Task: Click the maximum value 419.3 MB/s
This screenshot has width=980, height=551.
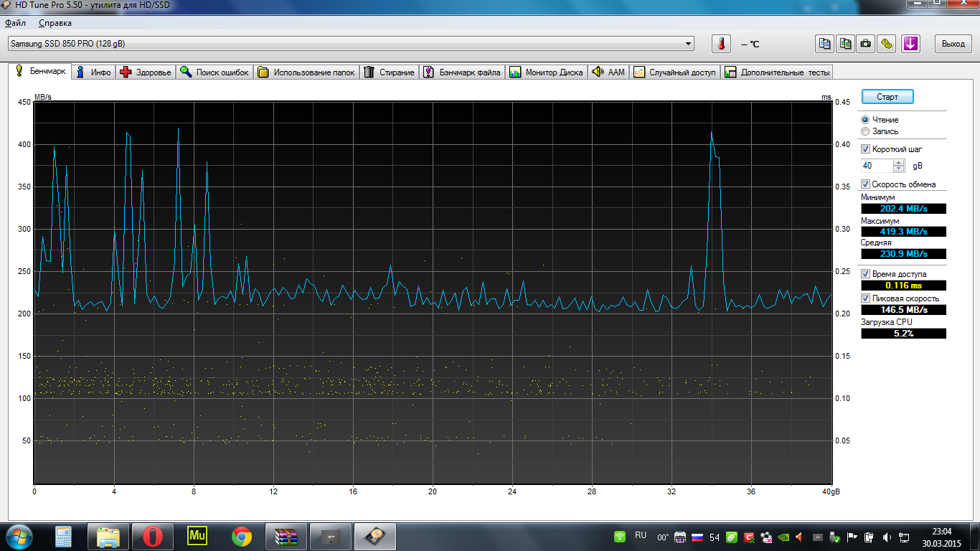Action: coord(903,232)
